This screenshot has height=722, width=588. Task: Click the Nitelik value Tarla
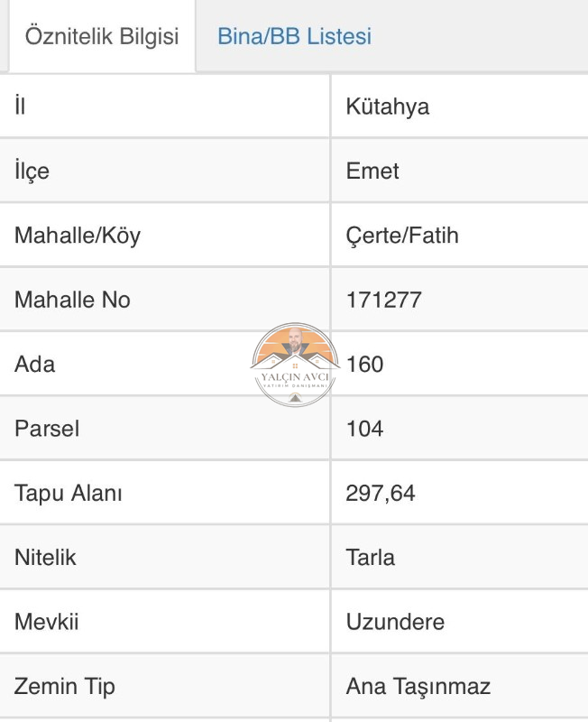[371, 558]
